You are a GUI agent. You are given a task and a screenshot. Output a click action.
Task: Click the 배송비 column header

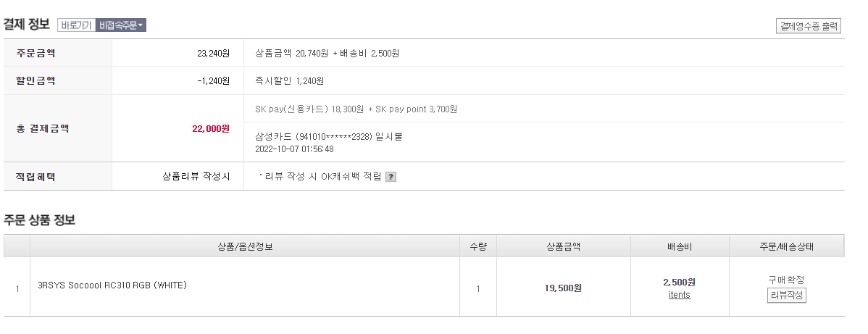tap(680, 246)
